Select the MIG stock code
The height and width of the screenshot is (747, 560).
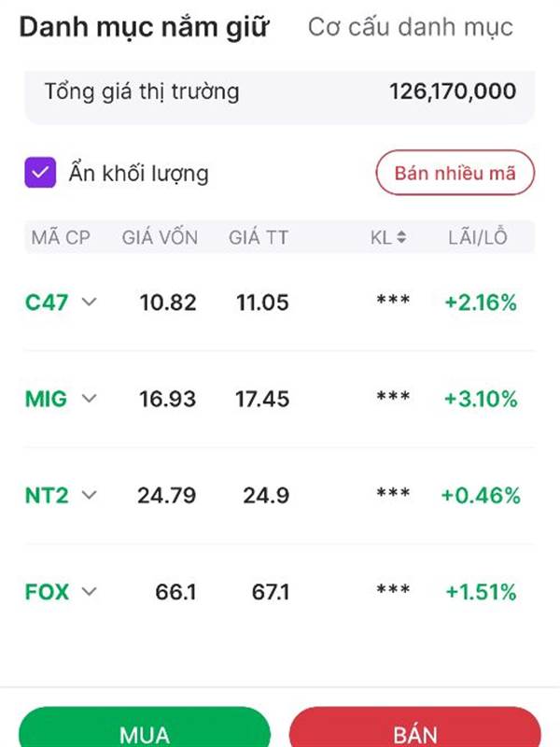tap(47, 399)
